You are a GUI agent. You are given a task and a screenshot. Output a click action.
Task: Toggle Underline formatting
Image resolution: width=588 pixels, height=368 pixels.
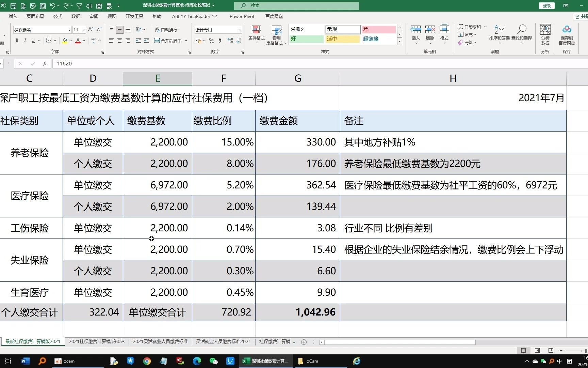(32, 41)
